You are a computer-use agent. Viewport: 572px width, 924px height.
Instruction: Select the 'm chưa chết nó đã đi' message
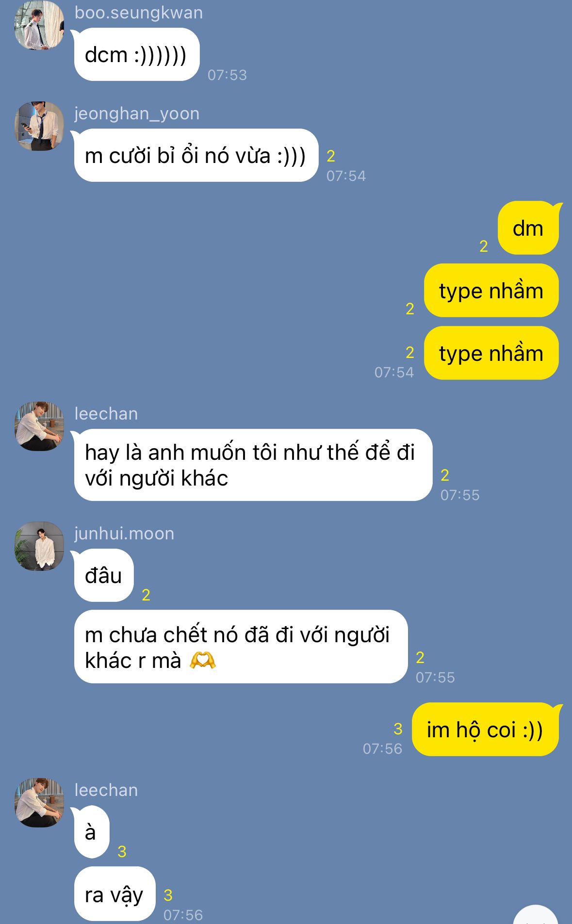tap(240, 647)
